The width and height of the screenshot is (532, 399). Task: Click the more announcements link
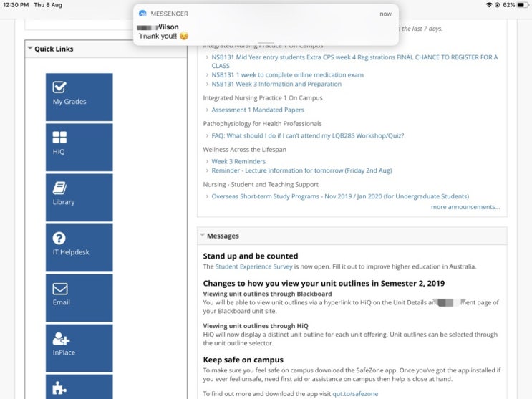(465, 207)
